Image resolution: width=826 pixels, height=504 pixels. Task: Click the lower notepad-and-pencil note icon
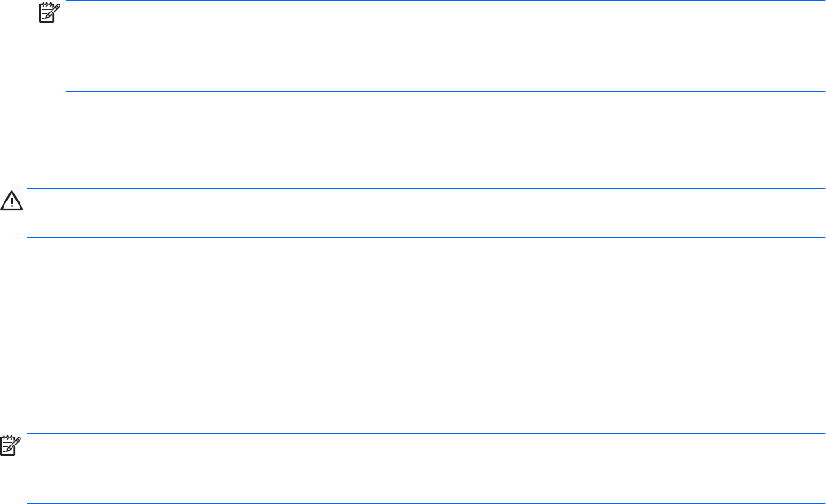11,446
